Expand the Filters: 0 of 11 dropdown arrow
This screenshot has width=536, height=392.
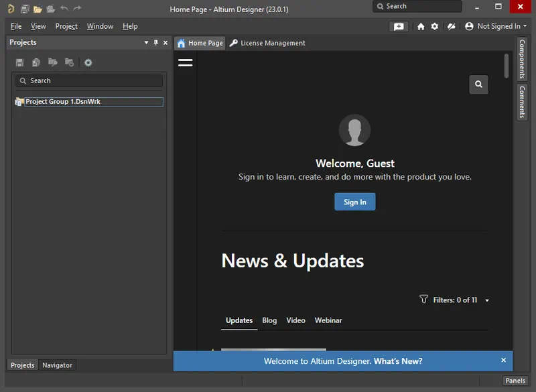click(487, 300)
